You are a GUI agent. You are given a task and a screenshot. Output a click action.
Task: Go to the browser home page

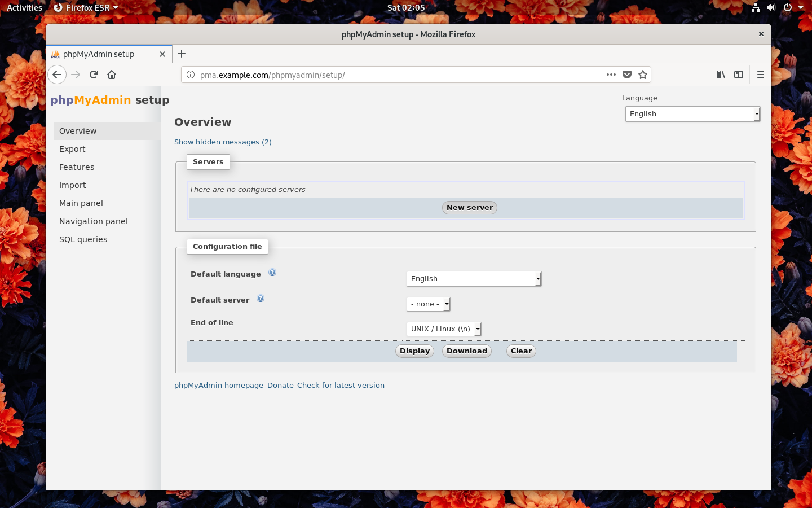click(112, 75)
